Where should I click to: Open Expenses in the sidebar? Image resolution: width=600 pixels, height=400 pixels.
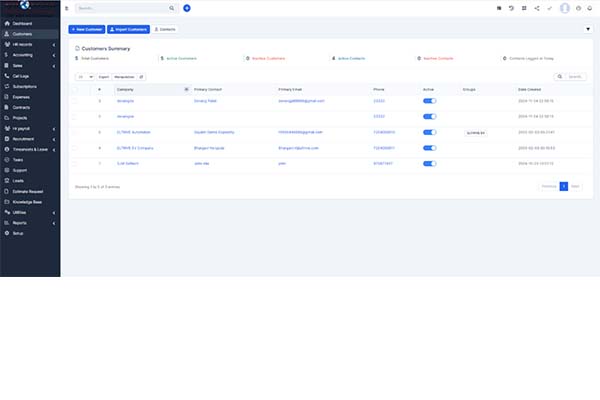click(21, 97)
